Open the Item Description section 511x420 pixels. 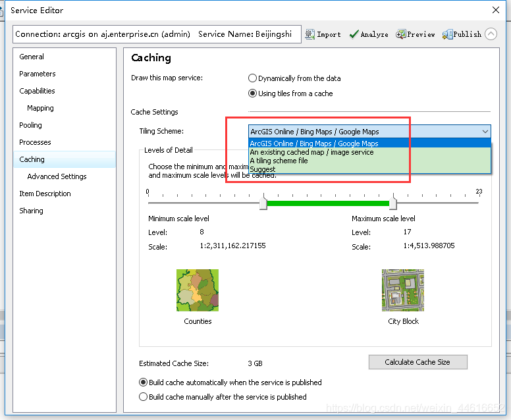(45, 194)
